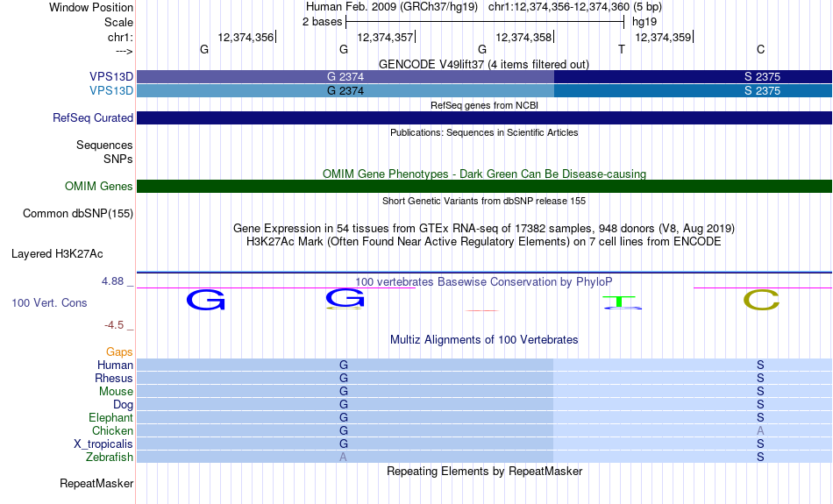833x504 pixels.
Task: Click the large blue G conservation logo letter
Action: point(205,300)
